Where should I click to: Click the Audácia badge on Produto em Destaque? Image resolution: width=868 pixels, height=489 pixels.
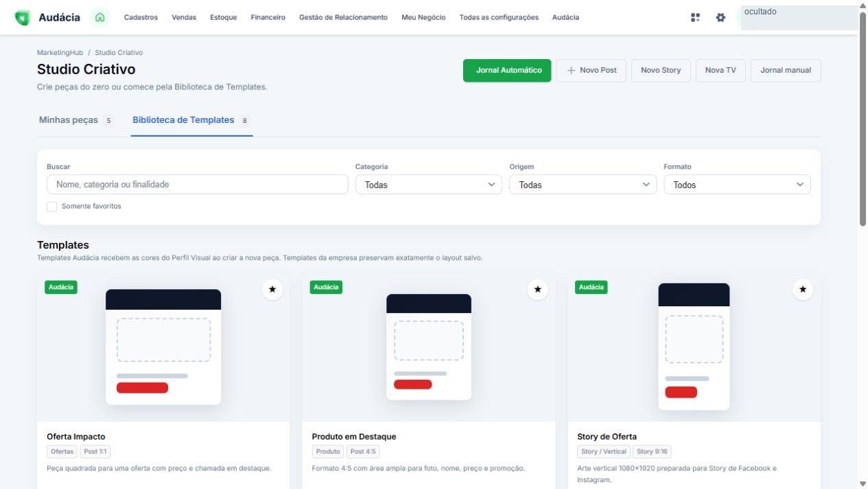pyautogui.click(x=326, y=287)
